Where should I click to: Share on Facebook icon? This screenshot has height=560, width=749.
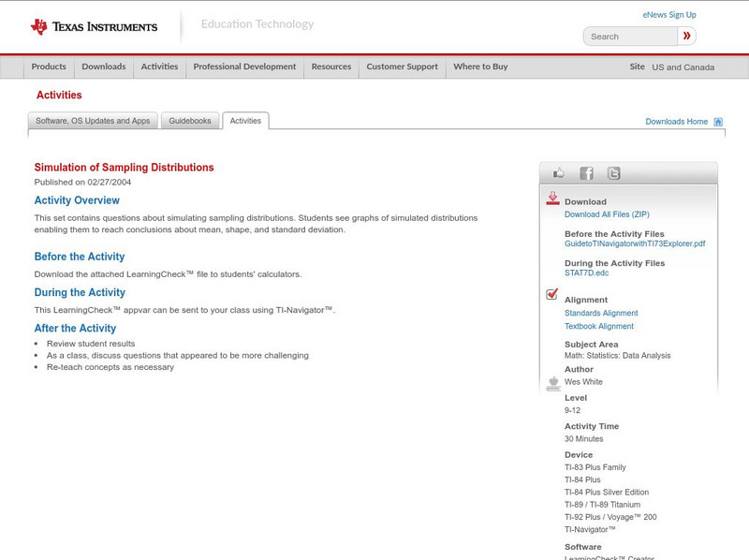tap(586, 173)
